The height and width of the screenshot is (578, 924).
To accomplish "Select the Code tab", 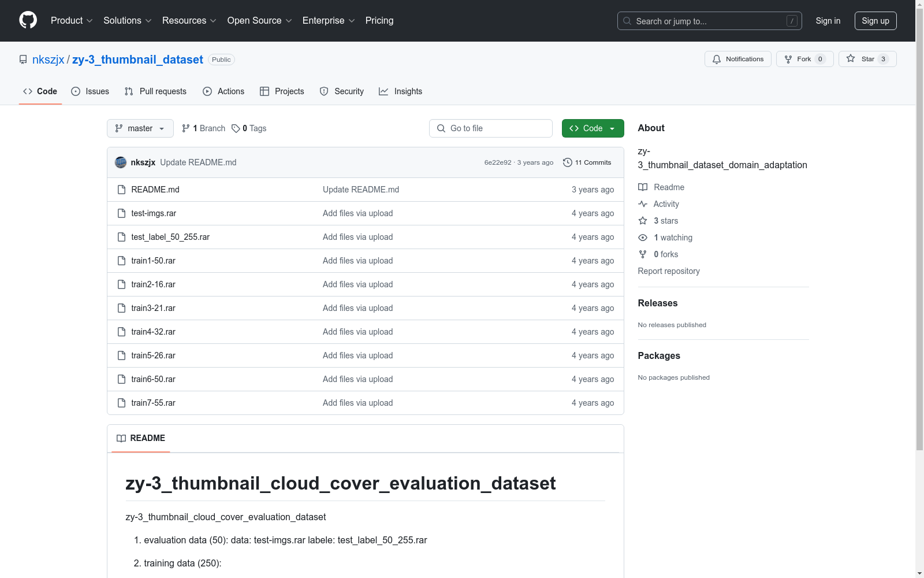I will 40,91.
